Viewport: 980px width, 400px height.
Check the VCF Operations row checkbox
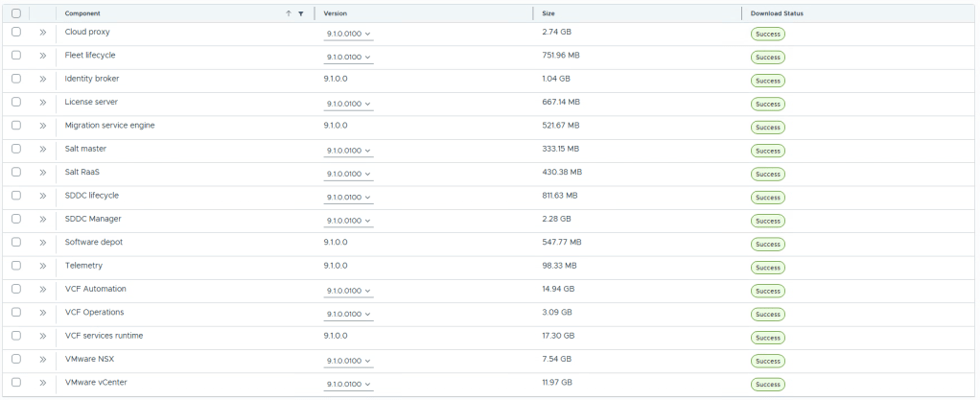coord(16,312)
